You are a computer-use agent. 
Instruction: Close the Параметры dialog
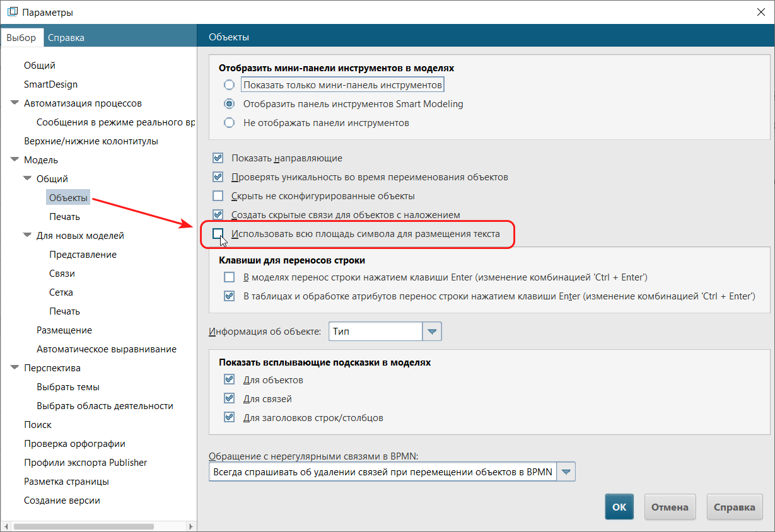click(x=760, y=12)
